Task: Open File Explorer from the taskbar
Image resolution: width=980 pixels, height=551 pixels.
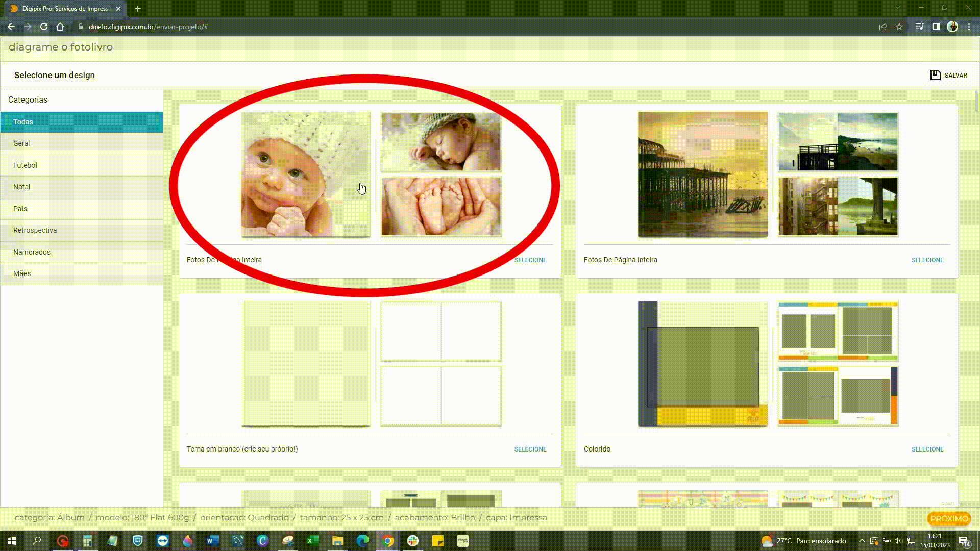Action: coord(338,541)
